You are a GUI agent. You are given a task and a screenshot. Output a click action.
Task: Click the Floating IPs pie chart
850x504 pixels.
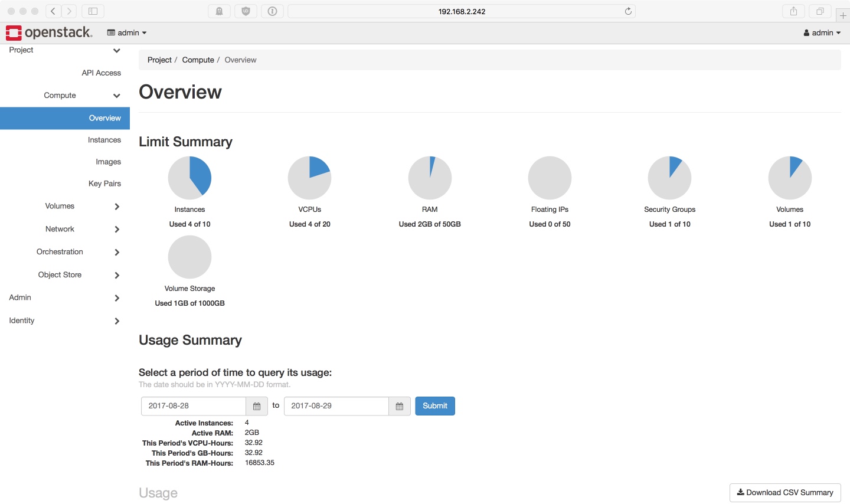tap(550, 178)
